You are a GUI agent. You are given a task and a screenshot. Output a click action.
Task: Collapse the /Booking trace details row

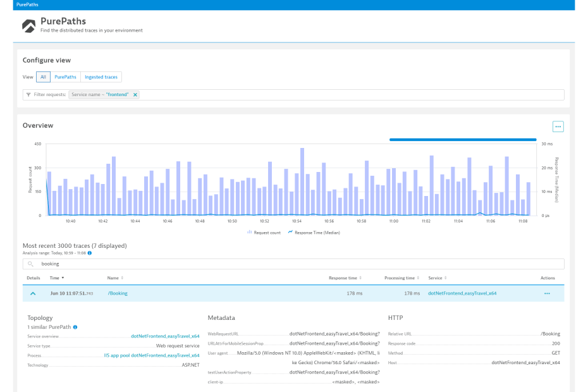33,293
